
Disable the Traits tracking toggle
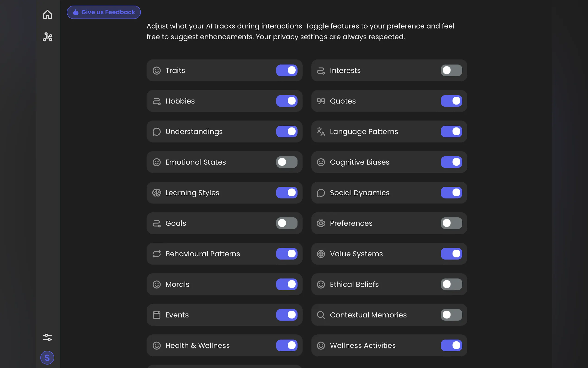[287, 70]
